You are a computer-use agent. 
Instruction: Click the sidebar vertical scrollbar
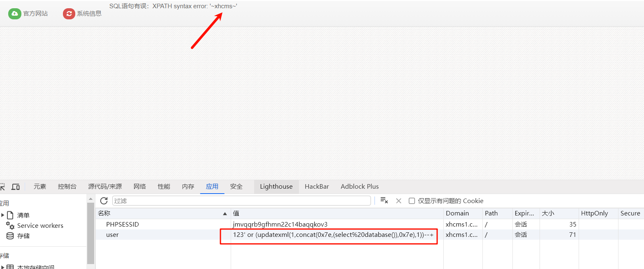coord(90,233)
